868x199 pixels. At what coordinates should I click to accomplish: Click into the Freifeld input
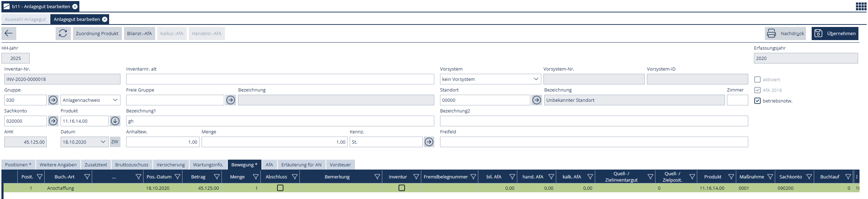(594, 142)
